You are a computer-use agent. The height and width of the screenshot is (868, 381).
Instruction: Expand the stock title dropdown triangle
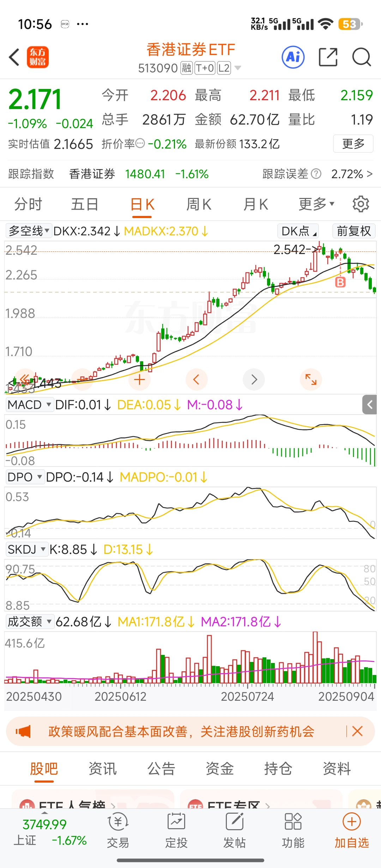[238, 68]
